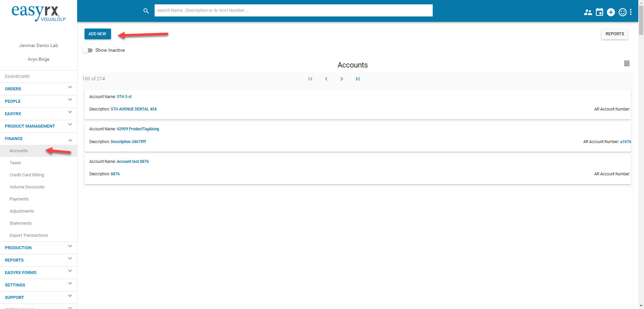Click the 100 of 214 count

(x=94, y=79)
